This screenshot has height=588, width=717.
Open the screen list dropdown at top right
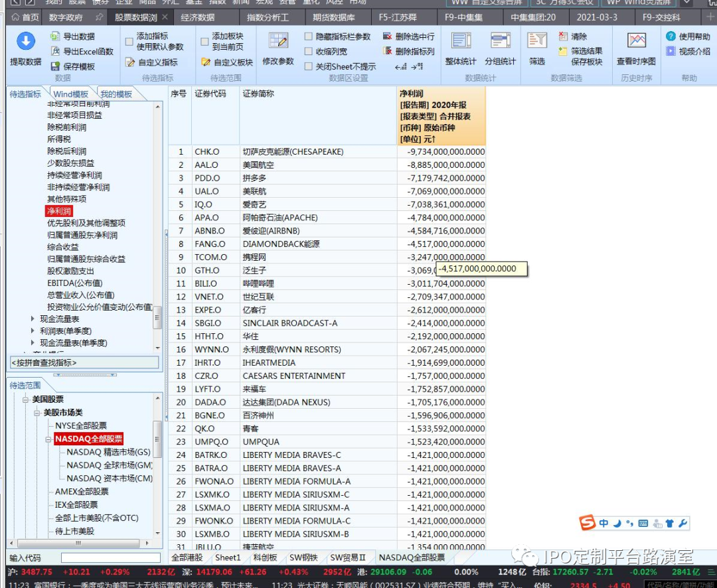(x=686, y=3)
